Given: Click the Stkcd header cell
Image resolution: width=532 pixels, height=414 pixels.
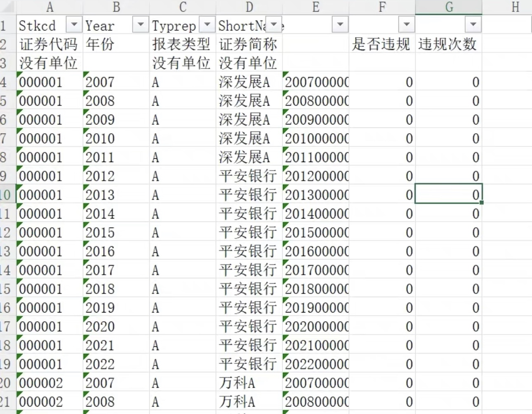Looking at the screenshot, I should (49, 25).
